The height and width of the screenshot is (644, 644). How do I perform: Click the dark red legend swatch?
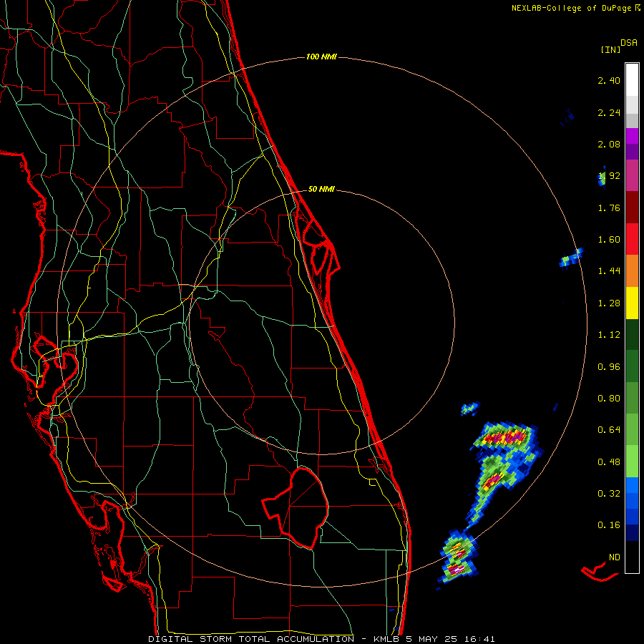pos(632,208)
